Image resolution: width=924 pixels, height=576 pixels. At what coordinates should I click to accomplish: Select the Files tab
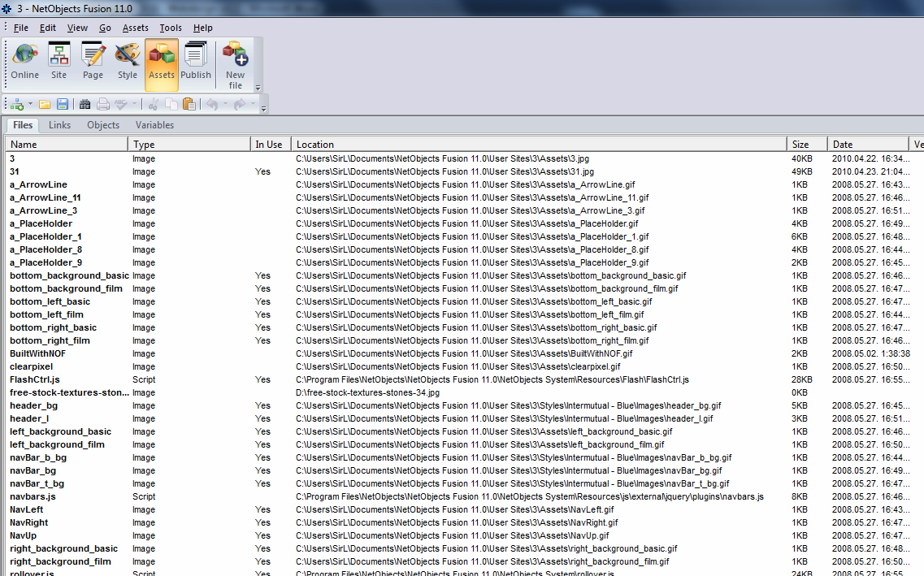pyautogui.click(x=23, y=125)
